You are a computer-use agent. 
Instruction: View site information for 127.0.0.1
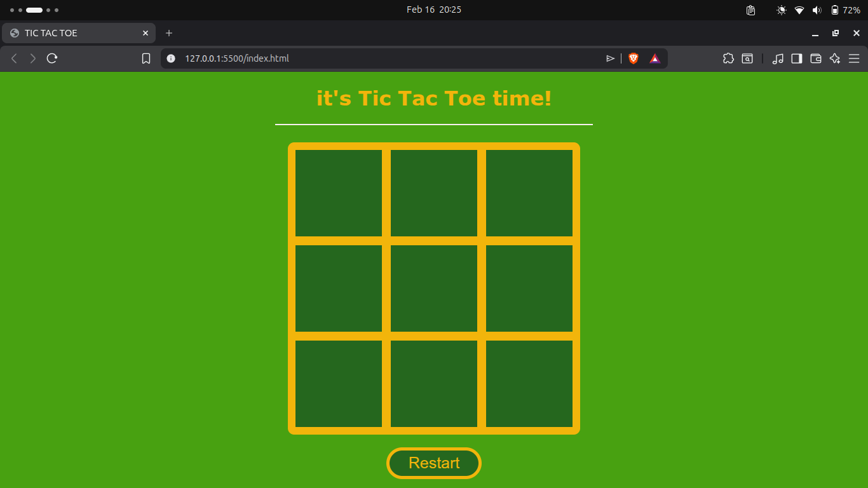[170, 58]
